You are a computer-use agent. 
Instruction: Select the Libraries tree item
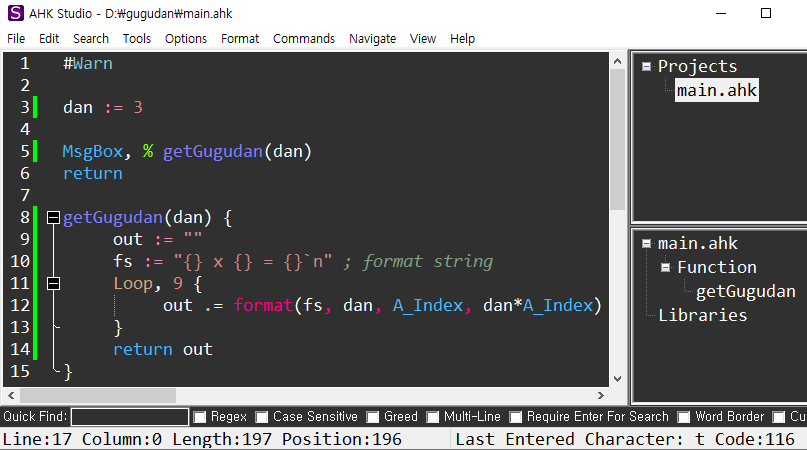[x=702, y=315]
